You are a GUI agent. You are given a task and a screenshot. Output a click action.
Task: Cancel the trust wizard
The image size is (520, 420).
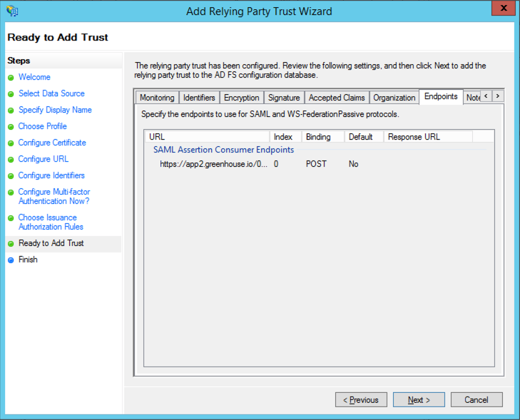(476, 400)
